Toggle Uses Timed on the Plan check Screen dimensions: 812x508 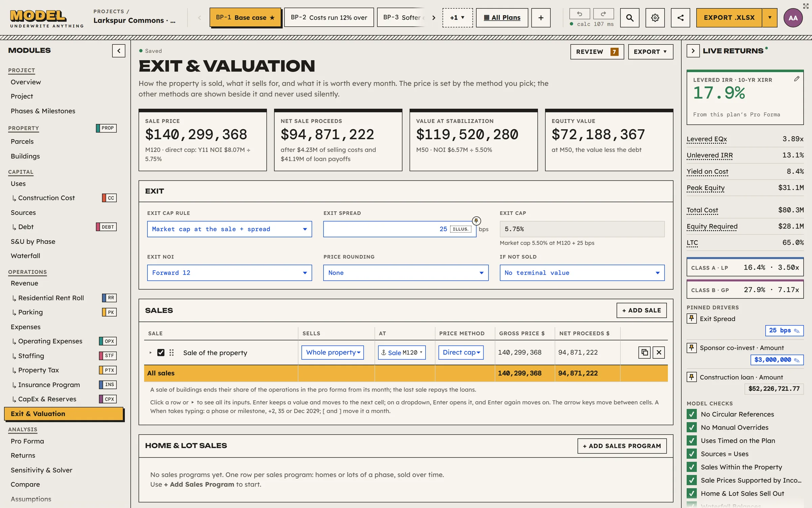[x=692, y=441]
